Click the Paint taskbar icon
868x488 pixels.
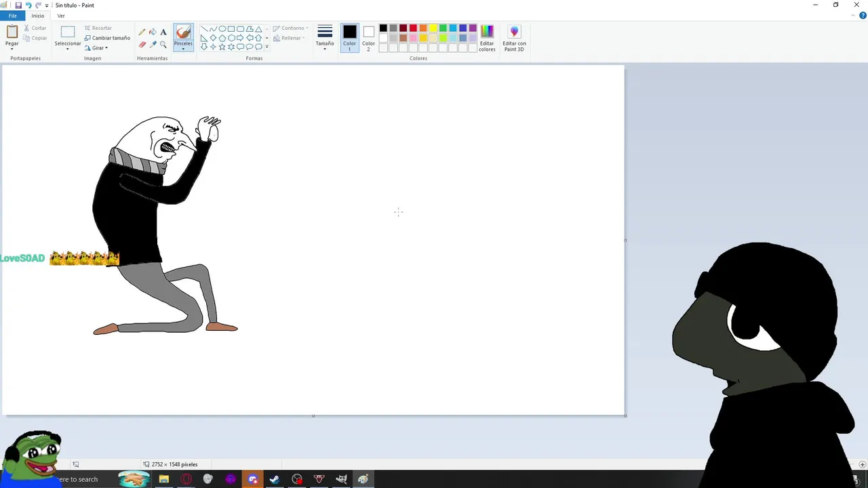tap(363, 479)
